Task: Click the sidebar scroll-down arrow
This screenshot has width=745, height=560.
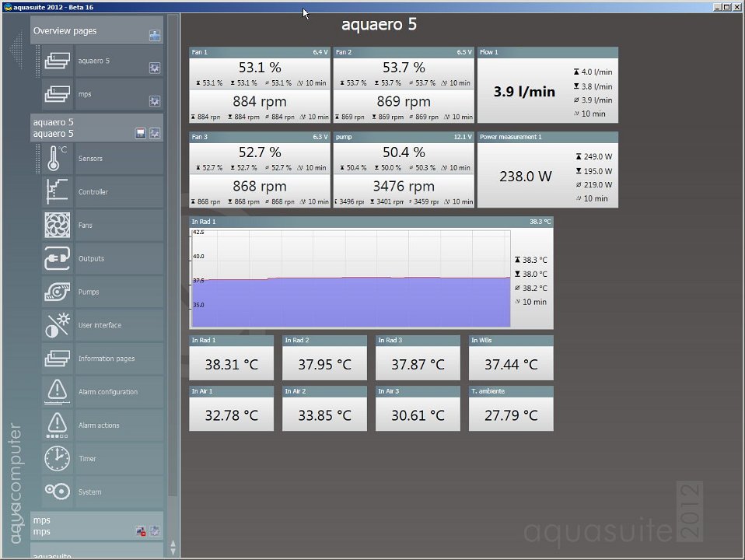Action: tap(173, 551)
